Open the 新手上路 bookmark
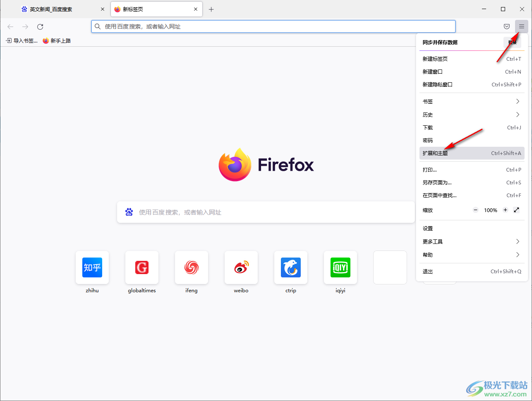 (x=57, y=41)
